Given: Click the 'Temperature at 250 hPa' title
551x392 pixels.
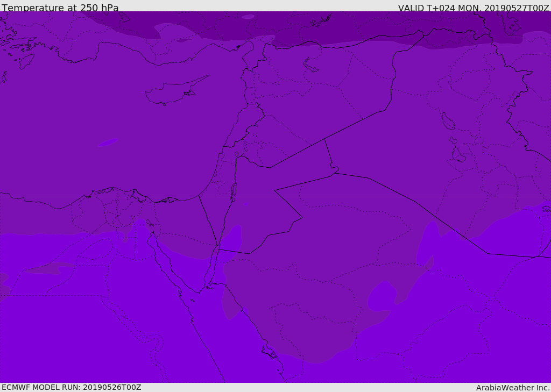Looking at the screenshot, I should (60, 8).
